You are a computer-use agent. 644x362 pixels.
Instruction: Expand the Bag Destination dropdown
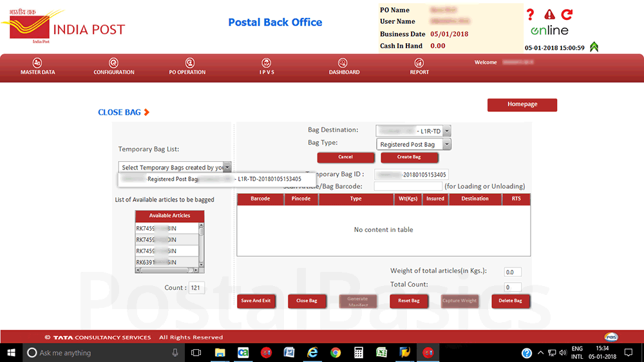coord(447,131)
